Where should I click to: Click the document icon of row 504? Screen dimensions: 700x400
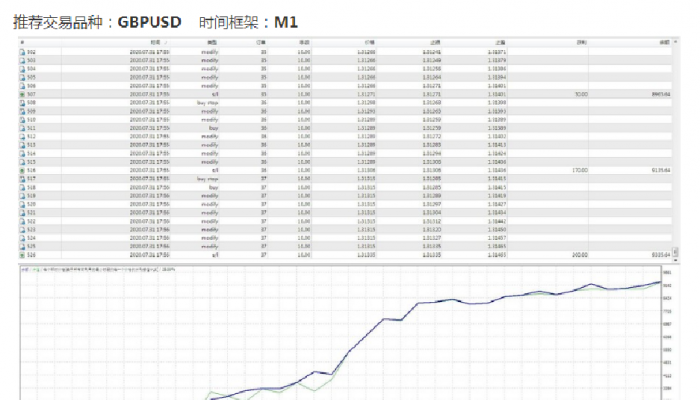coord(22,69)
